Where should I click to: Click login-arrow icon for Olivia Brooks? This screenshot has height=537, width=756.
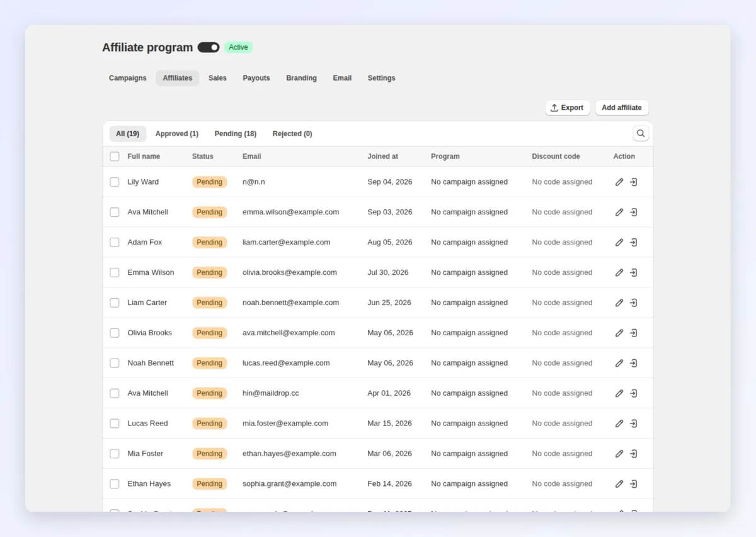click(x=634, y=333)
